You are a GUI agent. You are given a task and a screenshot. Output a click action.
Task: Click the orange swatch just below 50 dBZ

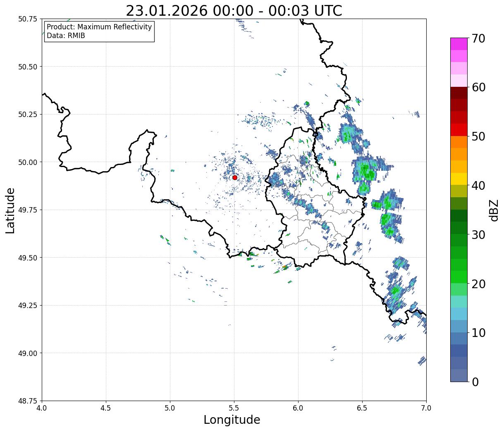tap(459, 142)
